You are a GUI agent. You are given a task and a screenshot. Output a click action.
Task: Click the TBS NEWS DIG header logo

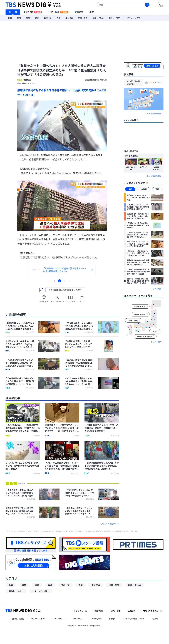click(x=33, y=5)
